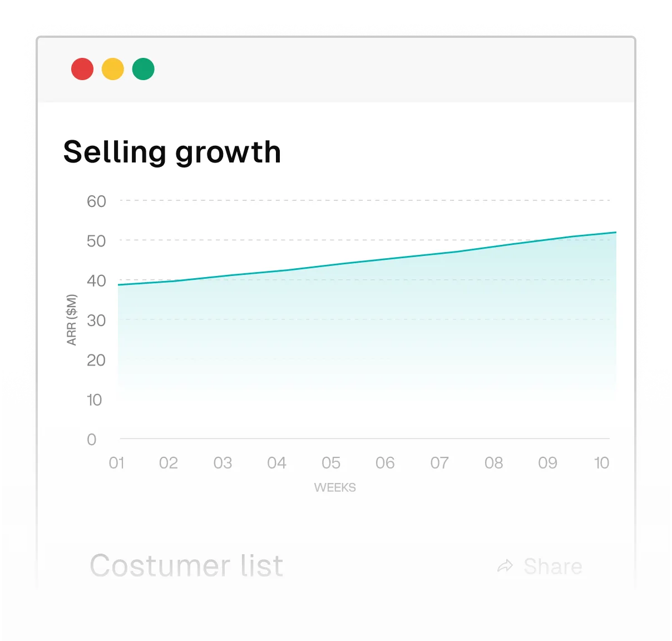
Task: Click the 60 gridline value
Action: (x=96, y=201)
